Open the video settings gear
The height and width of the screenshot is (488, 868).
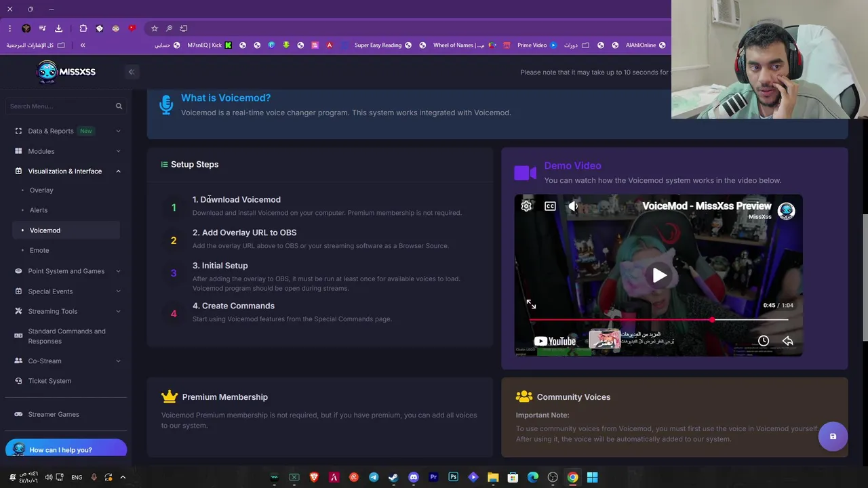(x=526, y=206)
